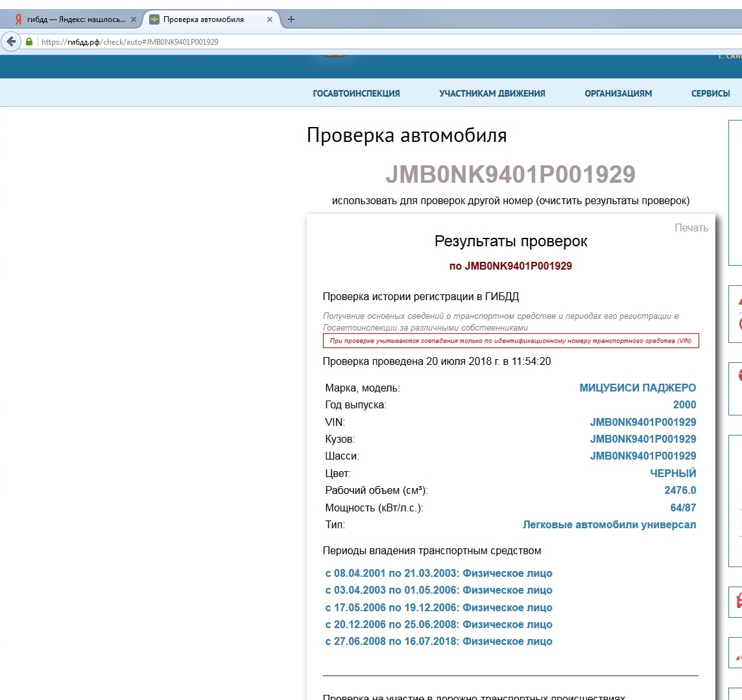Select the Проверка автомобиля tab

(x=203, y=19)
